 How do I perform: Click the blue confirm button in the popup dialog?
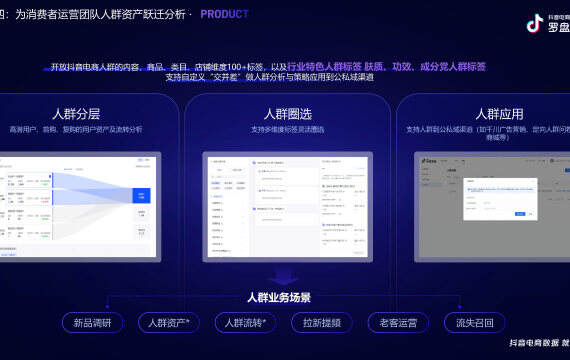point(520,214)
